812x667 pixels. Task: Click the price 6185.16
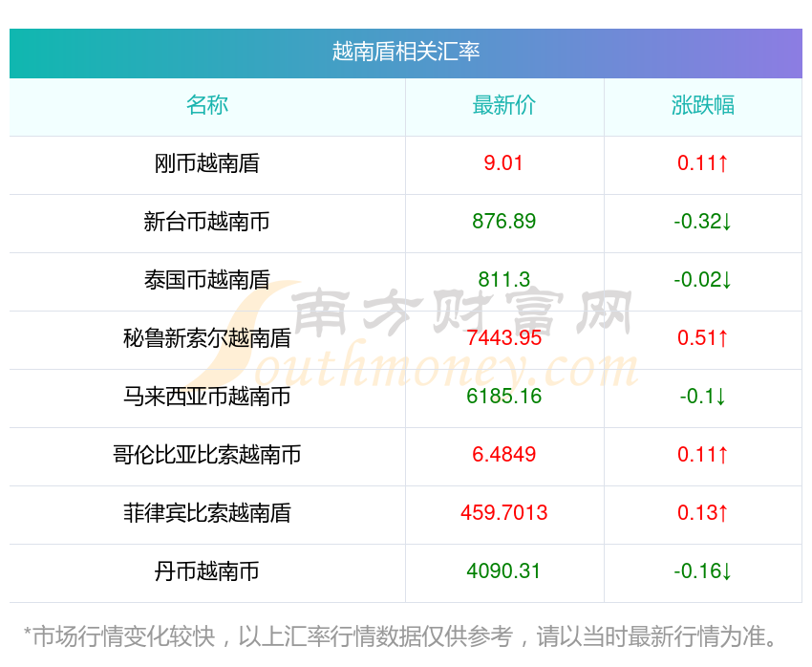coord(503,397)
